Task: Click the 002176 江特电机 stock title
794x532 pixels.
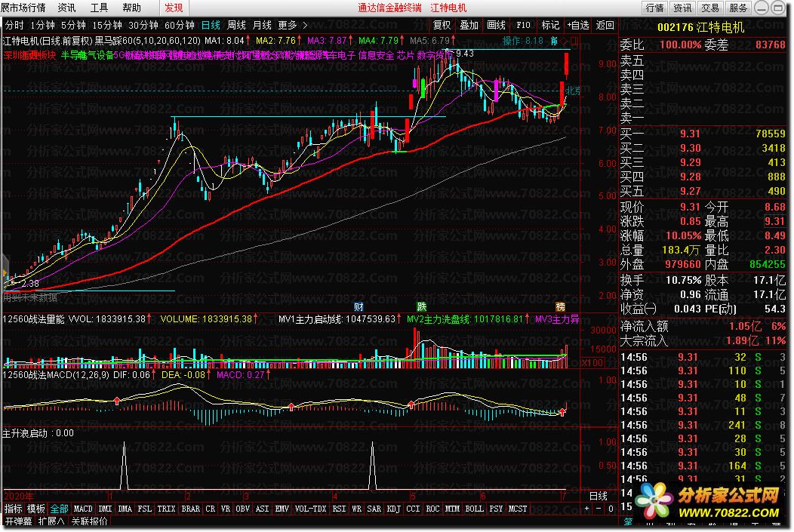Action: 701,27
